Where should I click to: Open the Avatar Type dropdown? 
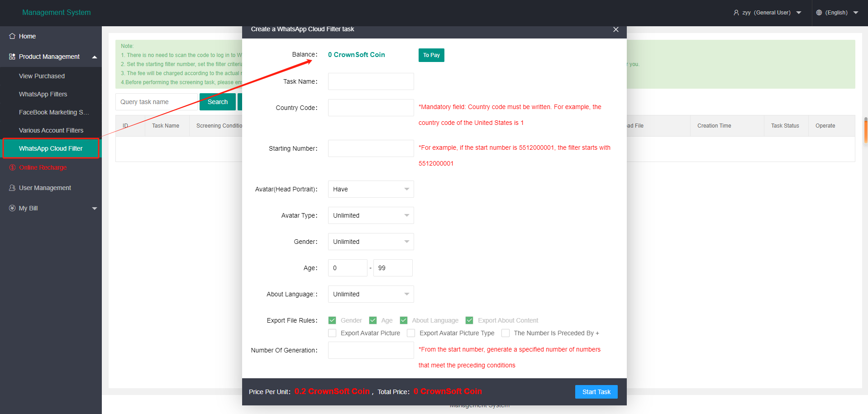click(371, 215)
